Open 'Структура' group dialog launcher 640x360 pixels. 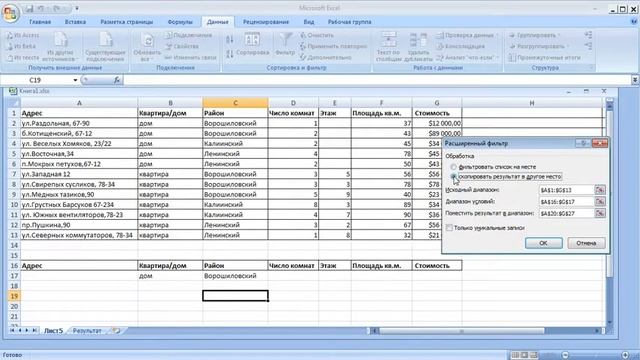click(x=591, y=68)
